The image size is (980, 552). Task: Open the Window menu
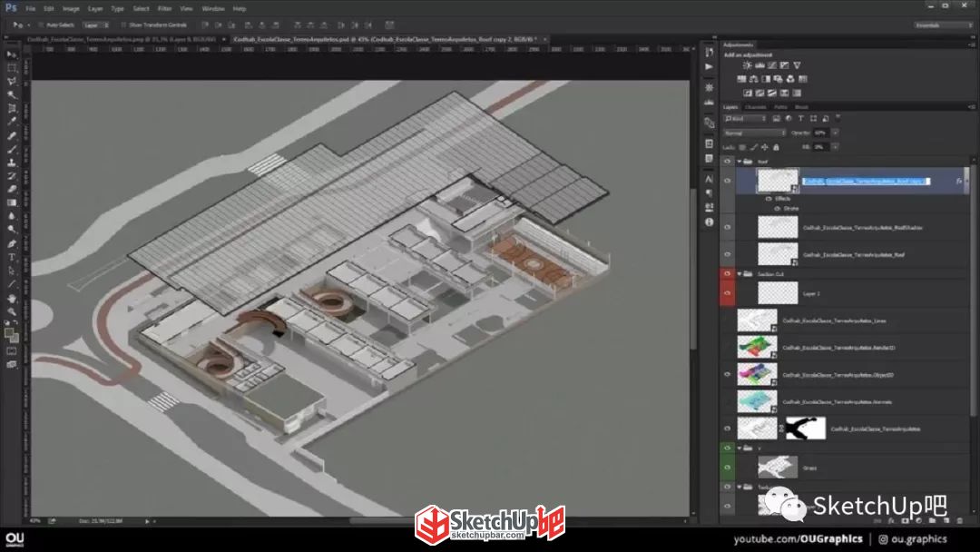[x=213, y=9]
